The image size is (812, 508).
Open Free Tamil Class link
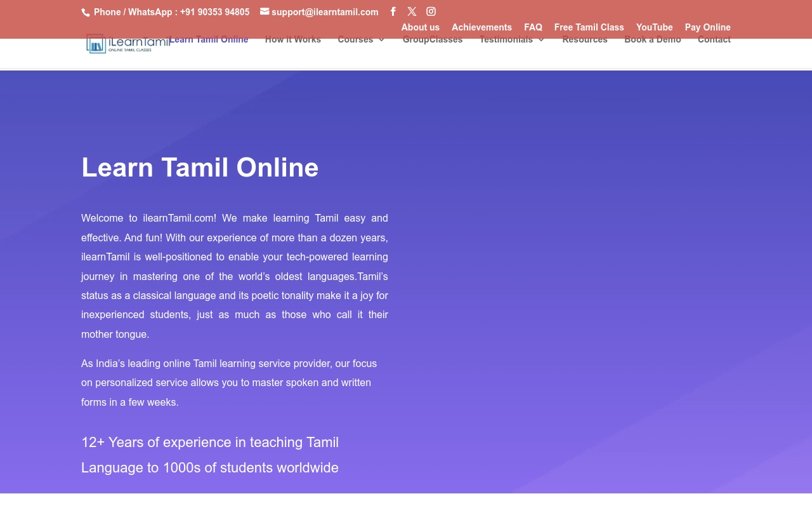(x=589, y=27)
